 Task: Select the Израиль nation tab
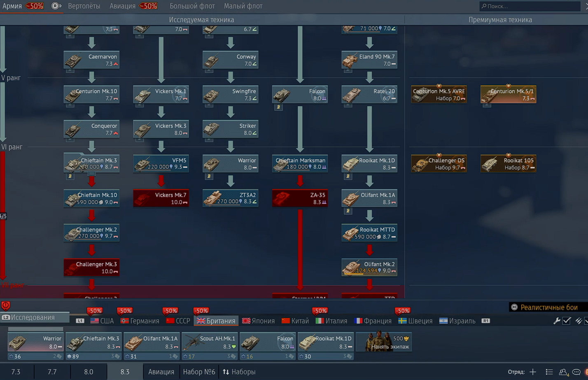(x=457, y=321)
